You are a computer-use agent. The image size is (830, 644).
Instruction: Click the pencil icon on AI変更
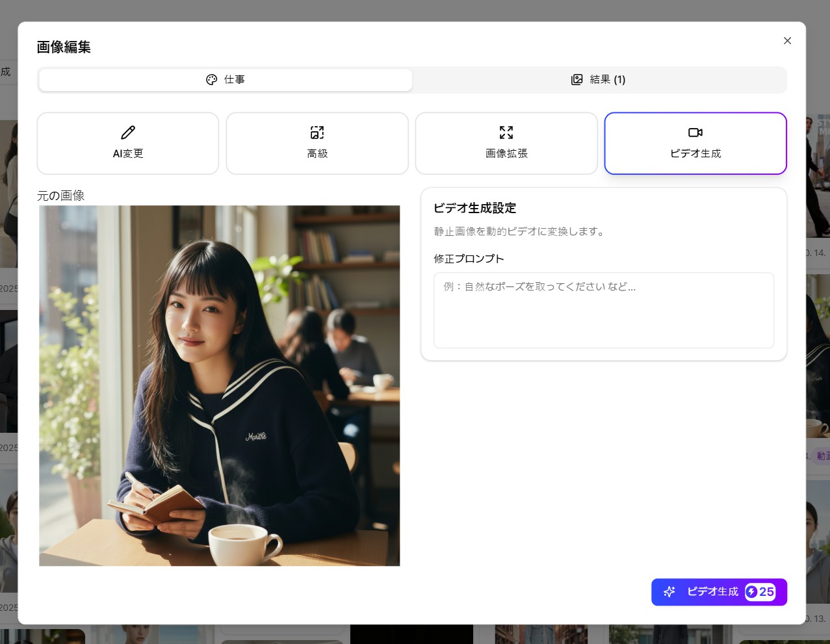[128, 133]
